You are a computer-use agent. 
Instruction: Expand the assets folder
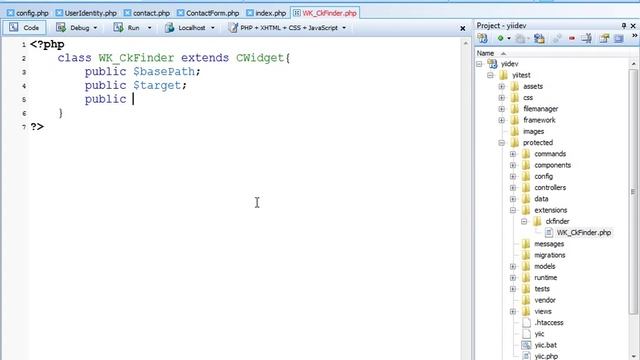tap(502, 87)
